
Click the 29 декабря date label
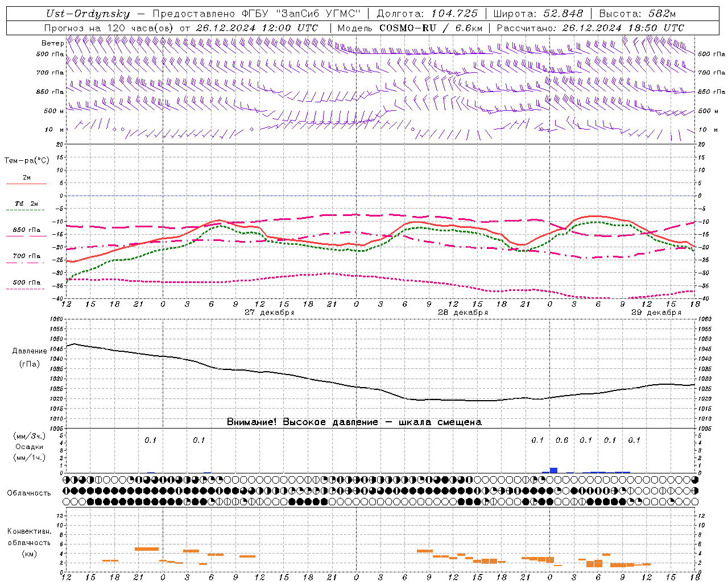pyautogui.click(x=656, y=313)
